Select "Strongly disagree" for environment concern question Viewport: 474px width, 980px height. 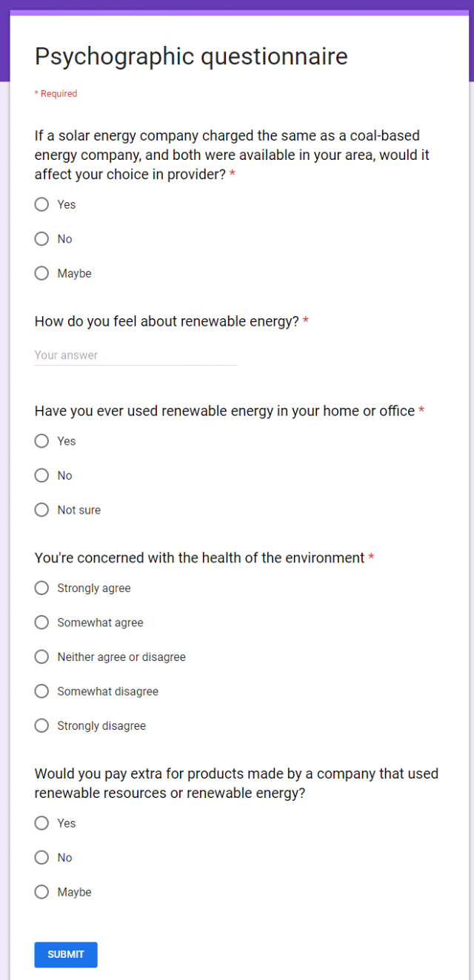click(41, 725)
